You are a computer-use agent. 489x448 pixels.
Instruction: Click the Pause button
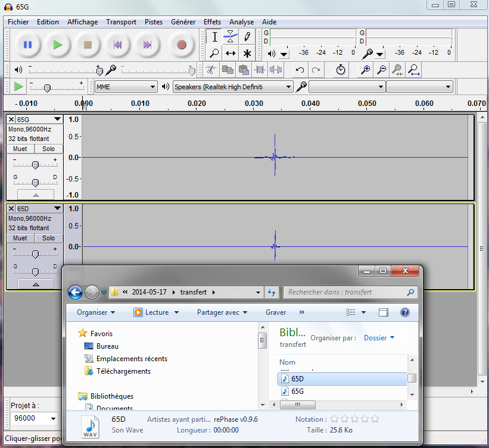[x=28, y=45]
